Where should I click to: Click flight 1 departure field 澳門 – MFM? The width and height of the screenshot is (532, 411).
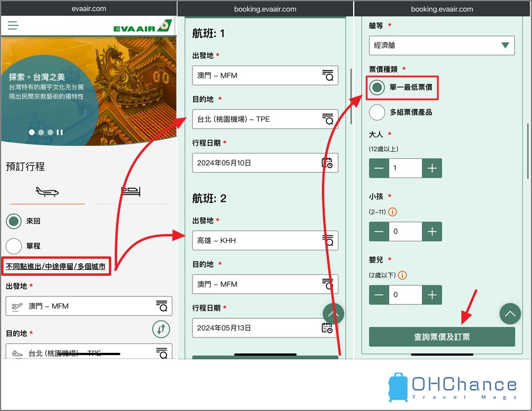[265, 75]
